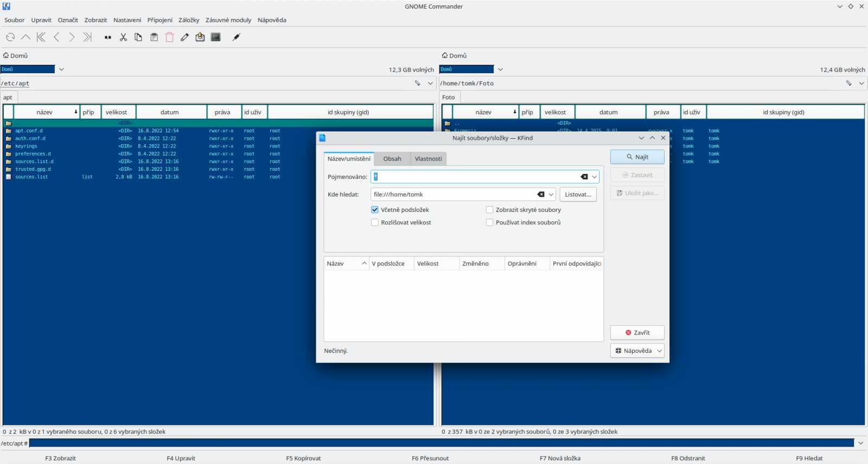The width and height of the screenshot is (868, 464).
Task: Click the Send file mail icon
Action: (x=200, y=37)
